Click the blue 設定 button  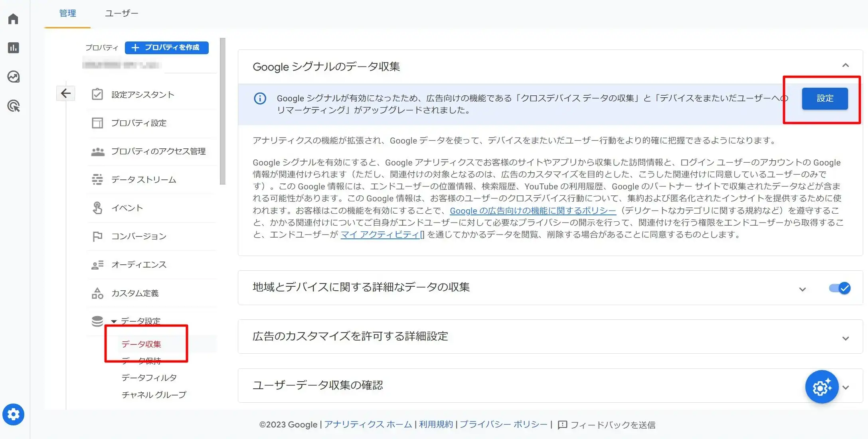[825, 98]
